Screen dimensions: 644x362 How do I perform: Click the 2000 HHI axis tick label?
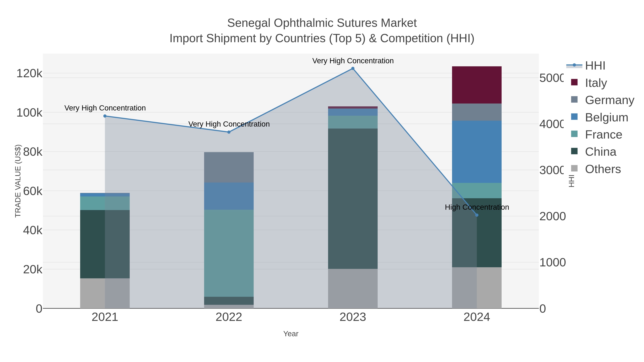[x=553, y=216]
